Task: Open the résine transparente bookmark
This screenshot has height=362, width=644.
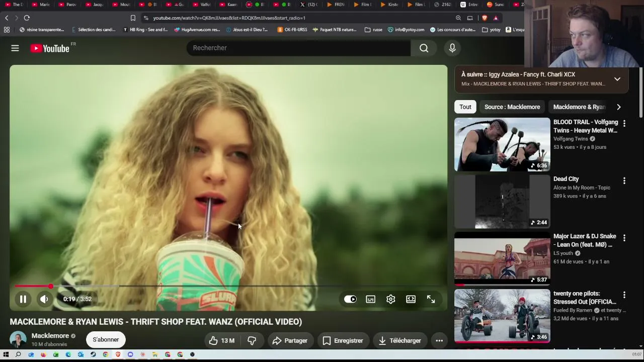Action: pyautogui.click(x=42, y=30)
